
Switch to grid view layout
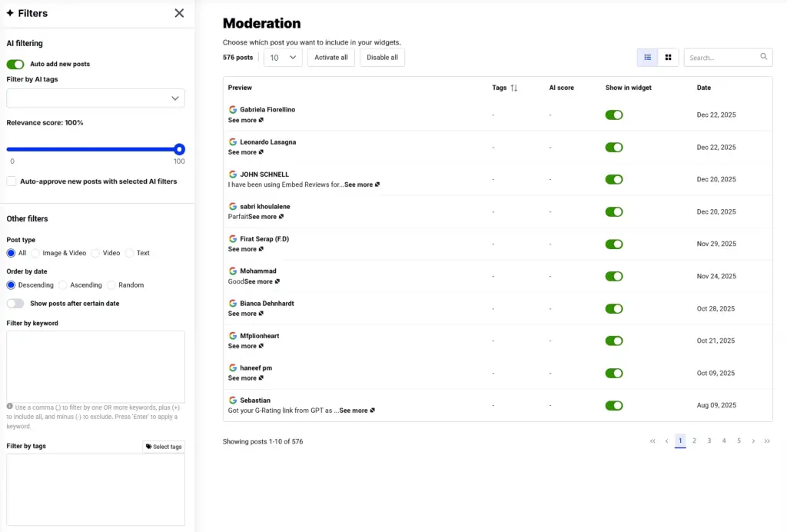point(666,57)
